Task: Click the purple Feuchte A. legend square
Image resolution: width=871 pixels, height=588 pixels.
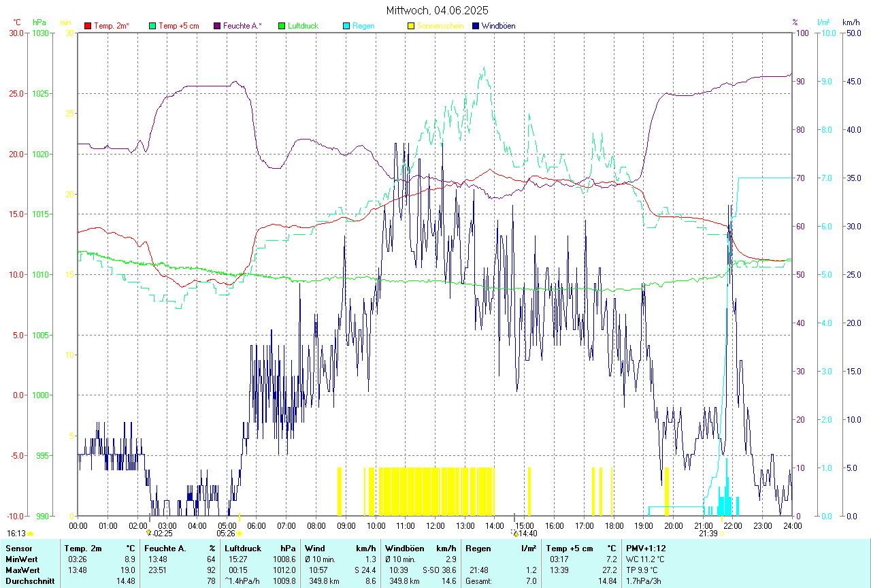Action: (217, 26)
